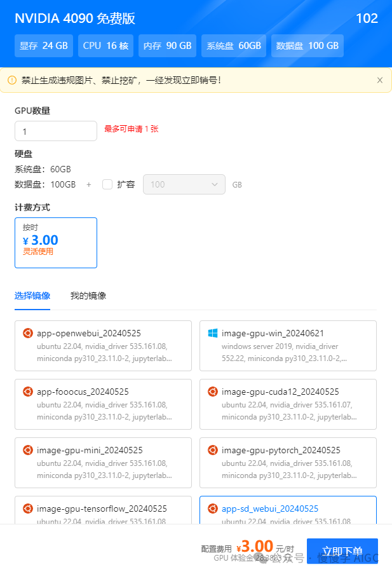392x574 pixels.
Task: Pick the image-gpu-pytorch_20240525 image
Action: click(x=288, y=463)
